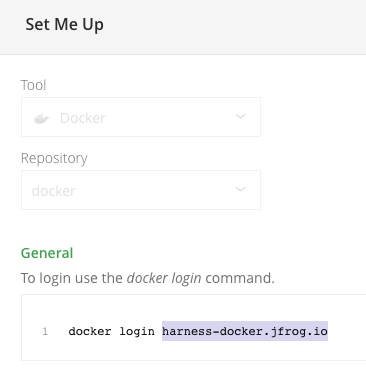366x372 pixels.
Task: Click the italic "docker login" text in description
Action: pos(164,278)
